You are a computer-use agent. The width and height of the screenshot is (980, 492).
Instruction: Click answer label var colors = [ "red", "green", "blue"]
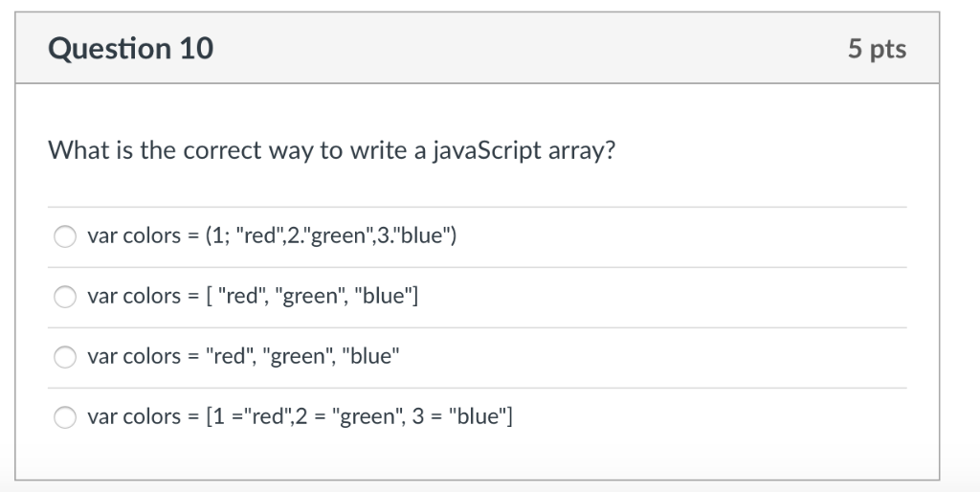(x=253, y=296)
